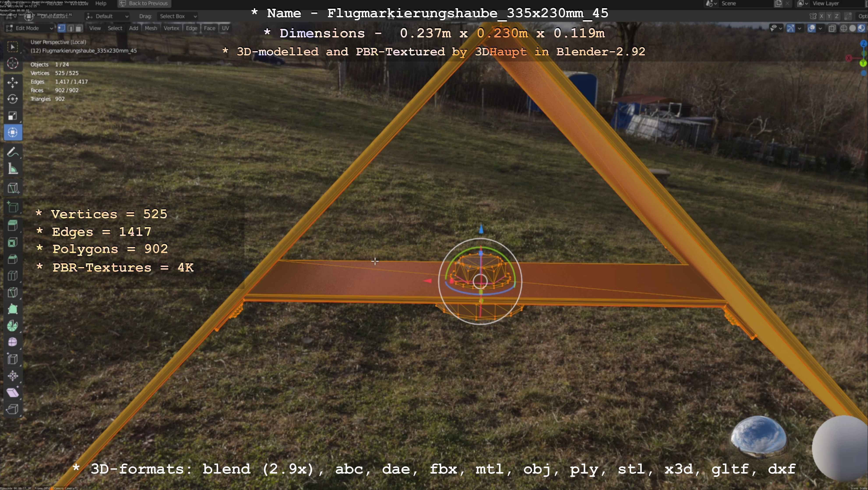Viewport: 868px width, 490px height.
Task: Select the Move tool
Action: click(13, 83)
